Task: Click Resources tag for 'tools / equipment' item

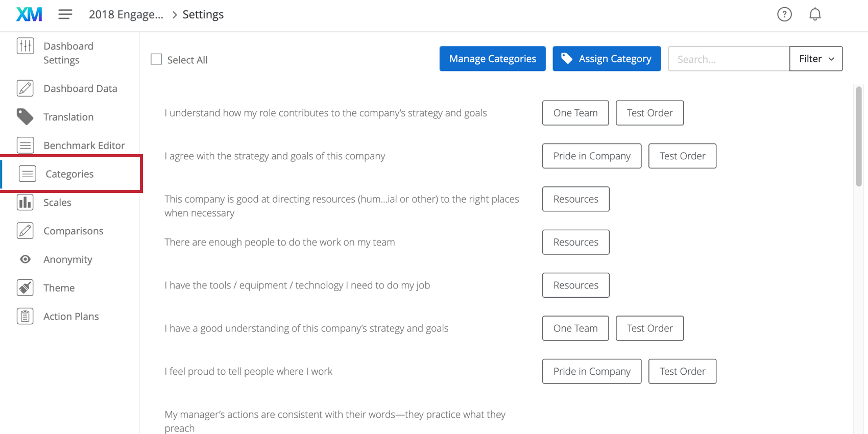Action: point(575,285)
